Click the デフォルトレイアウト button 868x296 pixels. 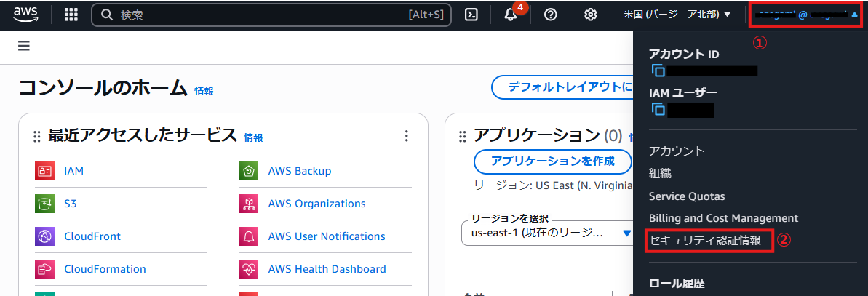(x=562, y=87)
